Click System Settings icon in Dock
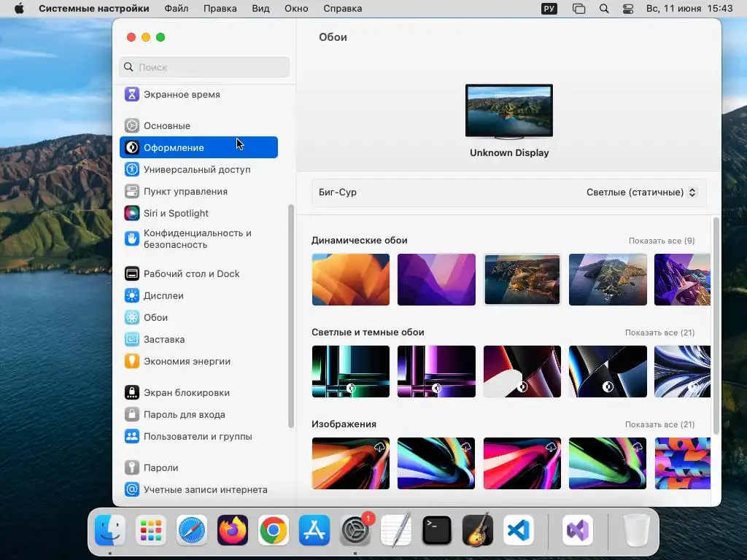The width and height of the screenshot is (747, 560). [x=355, y=530]
